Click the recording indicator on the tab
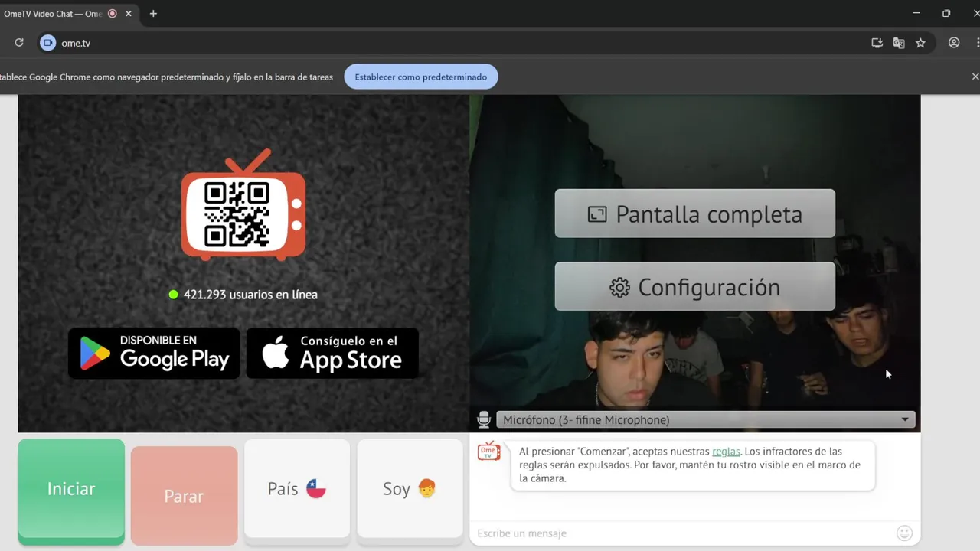 coord(113,13)
